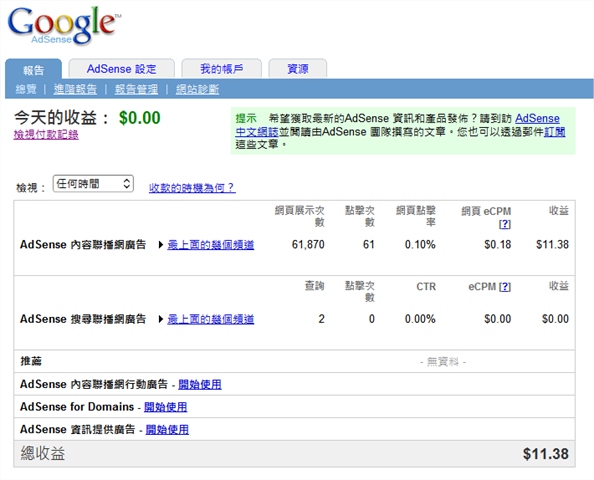
Task: Expand top channels for AdSense 搜尋聯播網廣告
Action: click(x=161, y=319)
